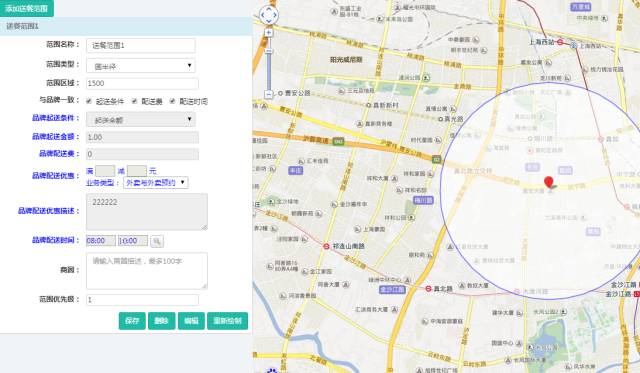Image resolution: width=640 pixels, height=373 pixels.
Task: Click the blue 梅川路 badge on the map
Action: point(423,200)
